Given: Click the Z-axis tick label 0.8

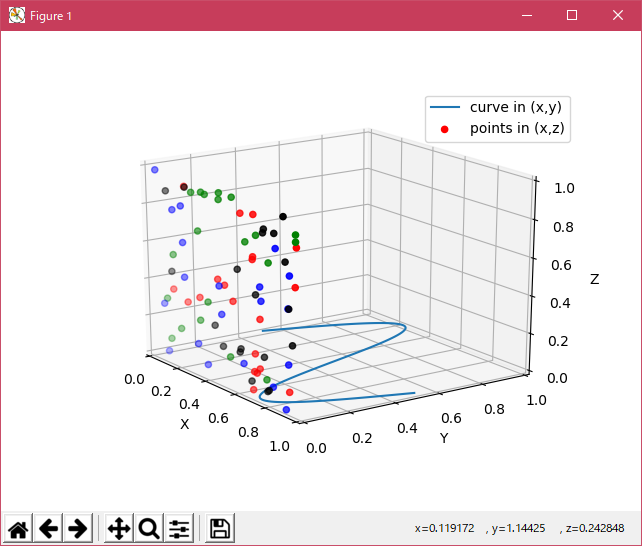Looking at the screenshot, I should click(x=563, y=227).
